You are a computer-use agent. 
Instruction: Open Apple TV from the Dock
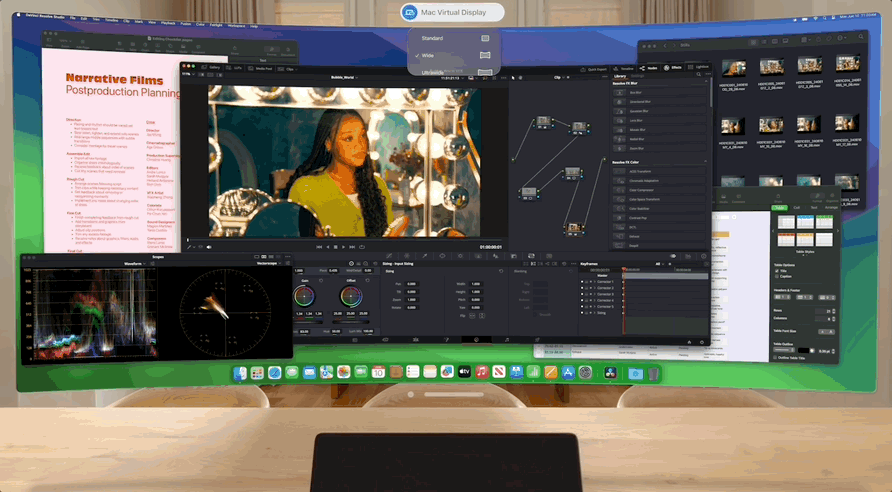point(464,372)
